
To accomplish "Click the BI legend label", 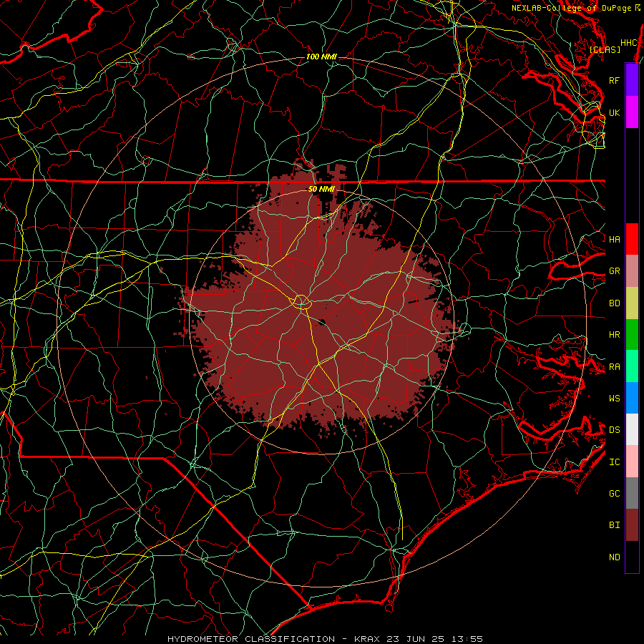I will (x=614, y=525).
